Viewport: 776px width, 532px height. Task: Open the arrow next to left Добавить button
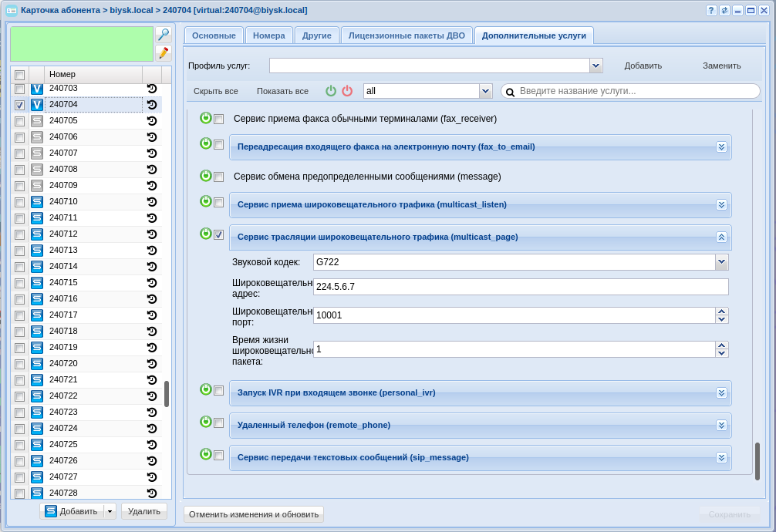point(110,511)
